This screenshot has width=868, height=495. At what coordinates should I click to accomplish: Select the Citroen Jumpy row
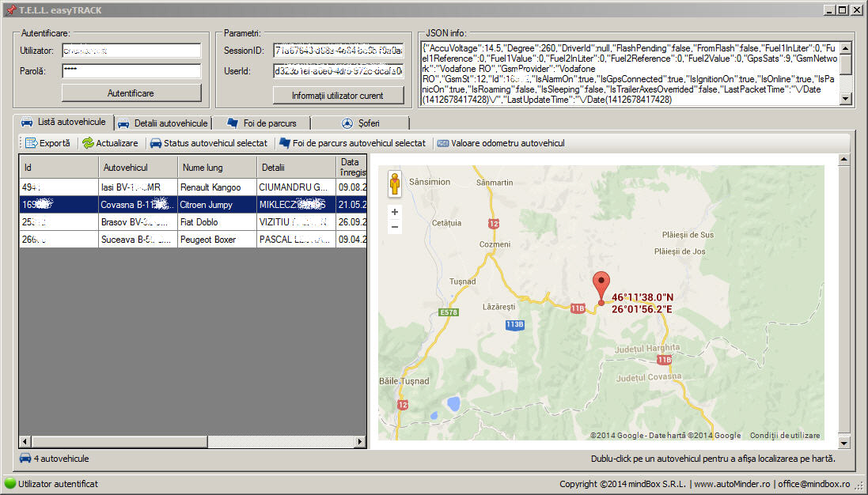193,205
